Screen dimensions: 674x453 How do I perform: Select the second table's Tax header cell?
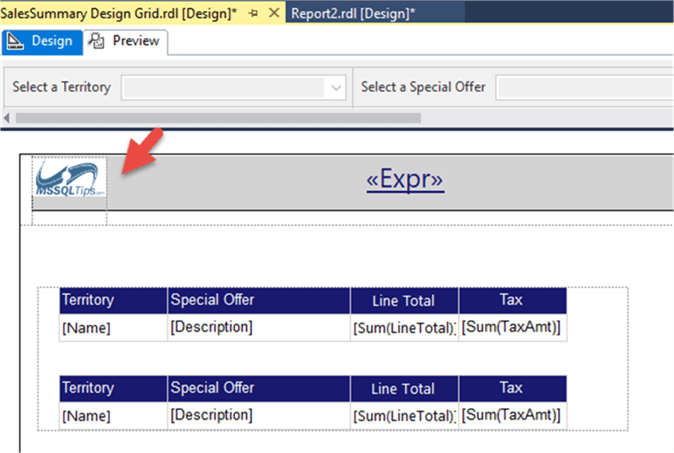[x=512, y=389]
